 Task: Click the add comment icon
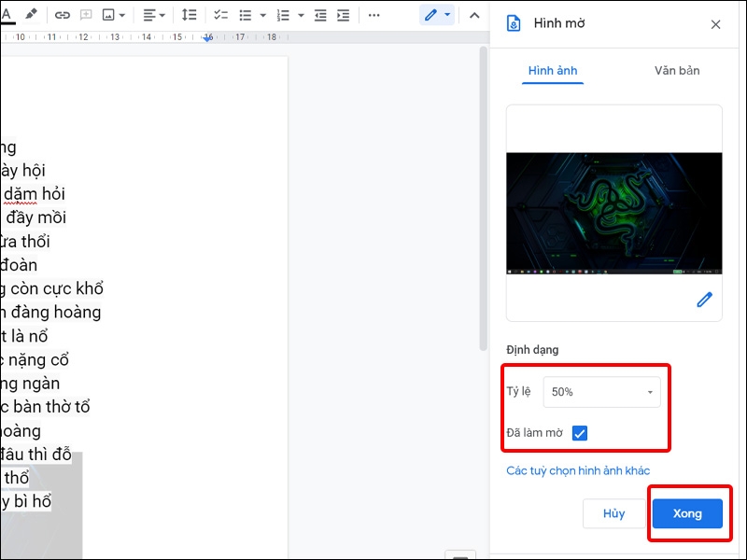pyautogui.click(x=86, y=15)
